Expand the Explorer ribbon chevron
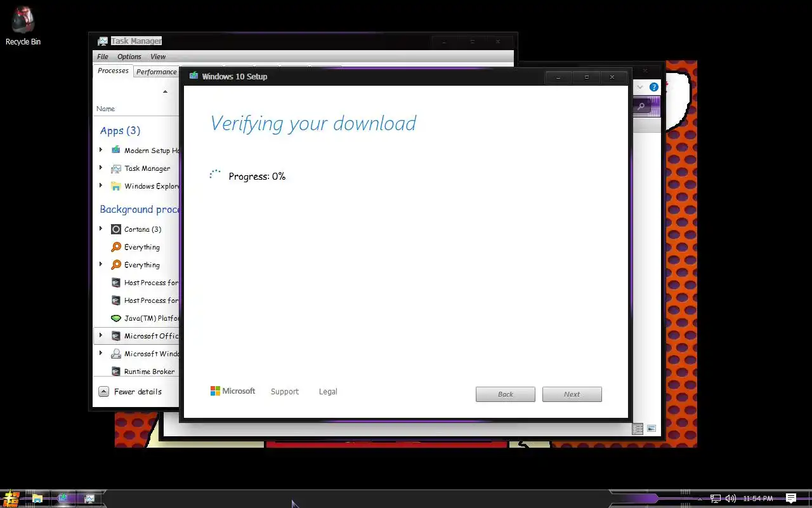 click(x=640, y=87)
